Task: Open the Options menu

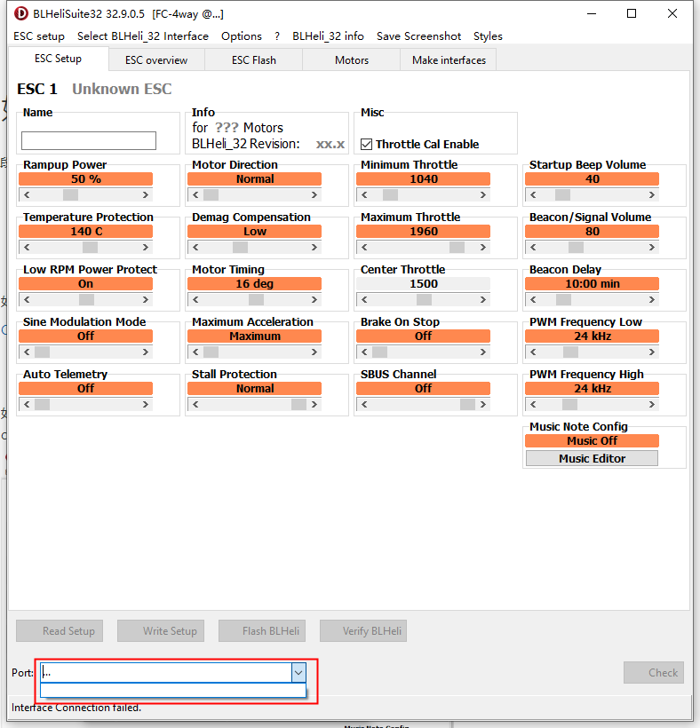Action: pos(241,36)
